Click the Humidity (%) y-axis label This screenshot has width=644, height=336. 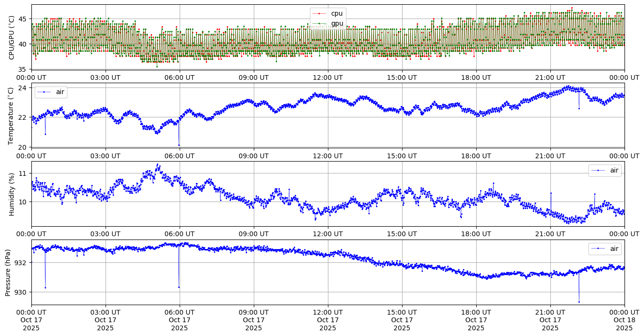tap(12, 194)
